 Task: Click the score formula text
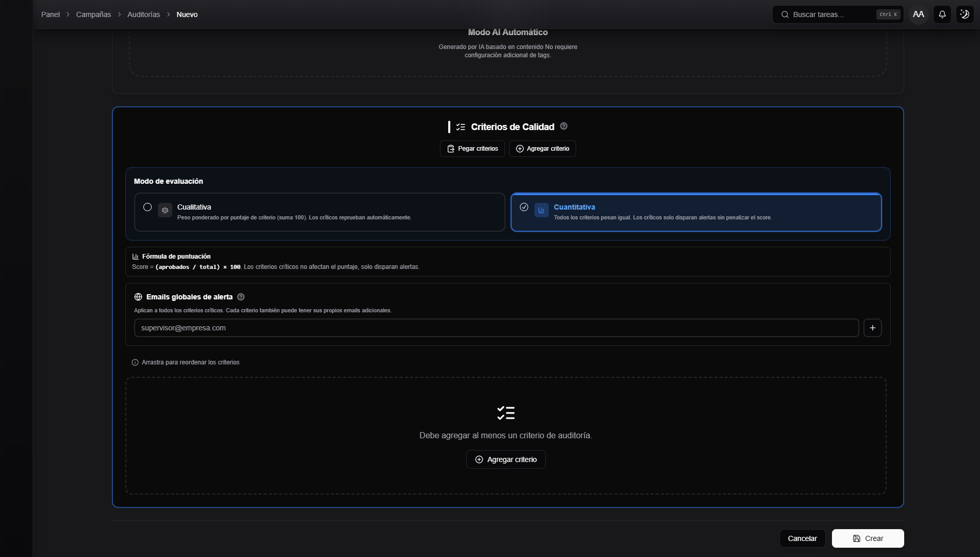[276, 267]
